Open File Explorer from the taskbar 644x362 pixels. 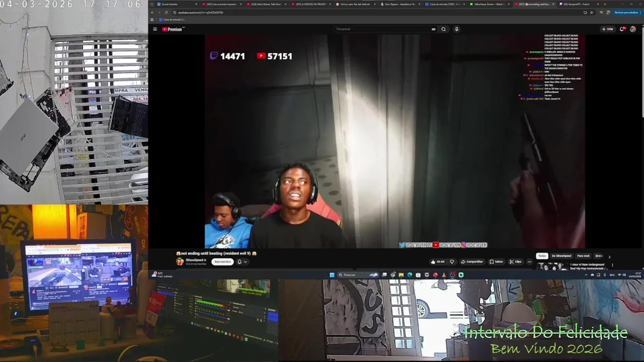coord(401,275)
